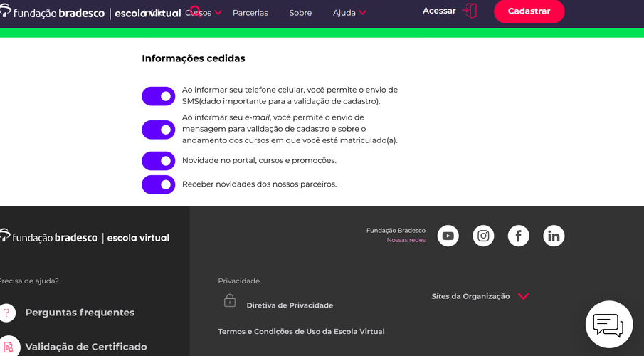Open the YouTube social link

click(448, 236)
